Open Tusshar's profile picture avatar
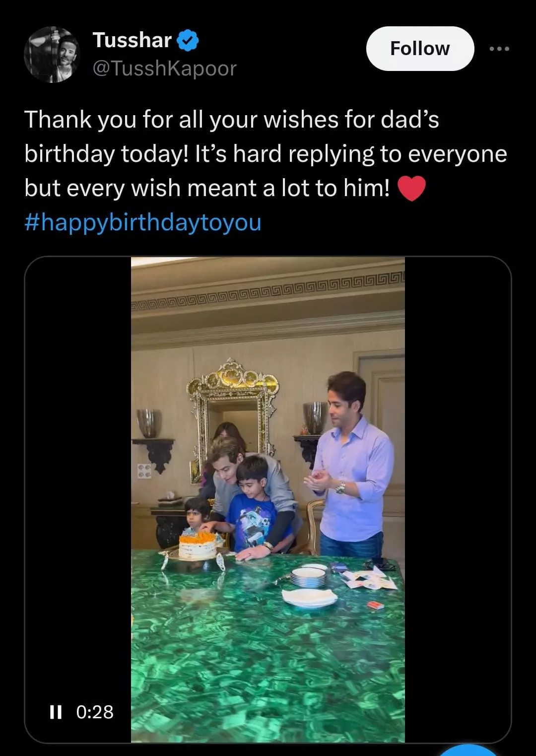This screenshot has height=756, width=536. [x=52, y=55]
